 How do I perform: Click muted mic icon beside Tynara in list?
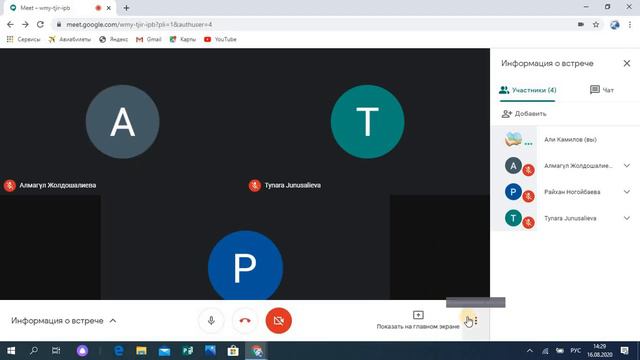coord(529,222)
